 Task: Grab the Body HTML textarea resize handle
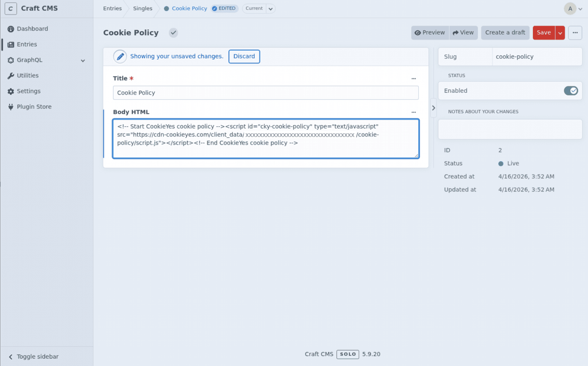tap(416, 155)
